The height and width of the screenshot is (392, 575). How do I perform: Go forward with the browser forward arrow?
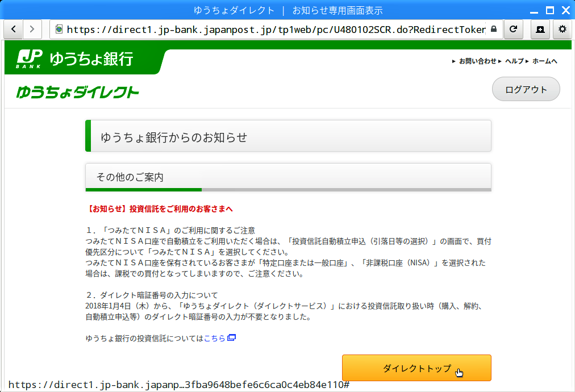point(32,29)
